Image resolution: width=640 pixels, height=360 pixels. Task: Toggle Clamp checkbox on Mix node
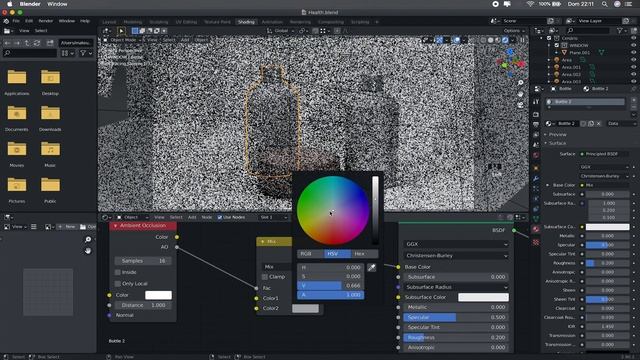pyautogui.click(x=265, y=277)
